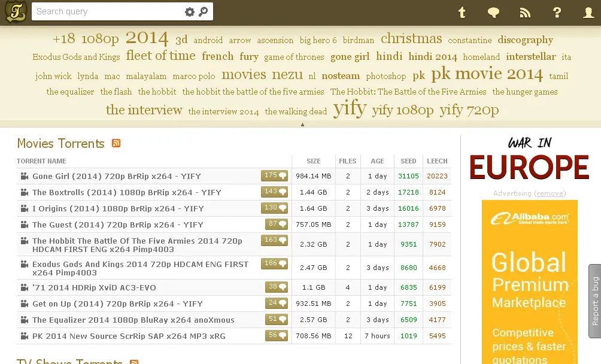
Task: Sort by the TORRENT NAME column header
Action: pos(41,161)
